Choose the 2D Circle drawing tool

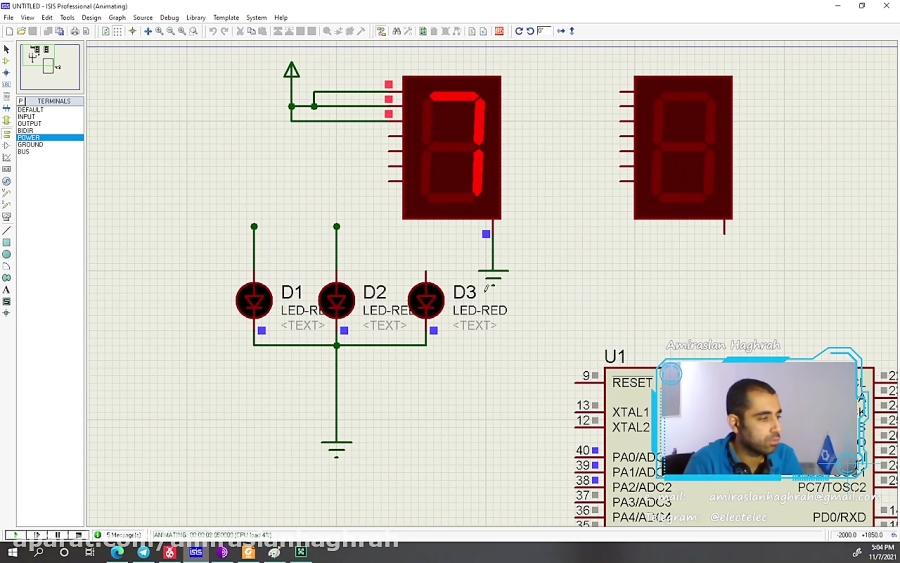(6, 254)
